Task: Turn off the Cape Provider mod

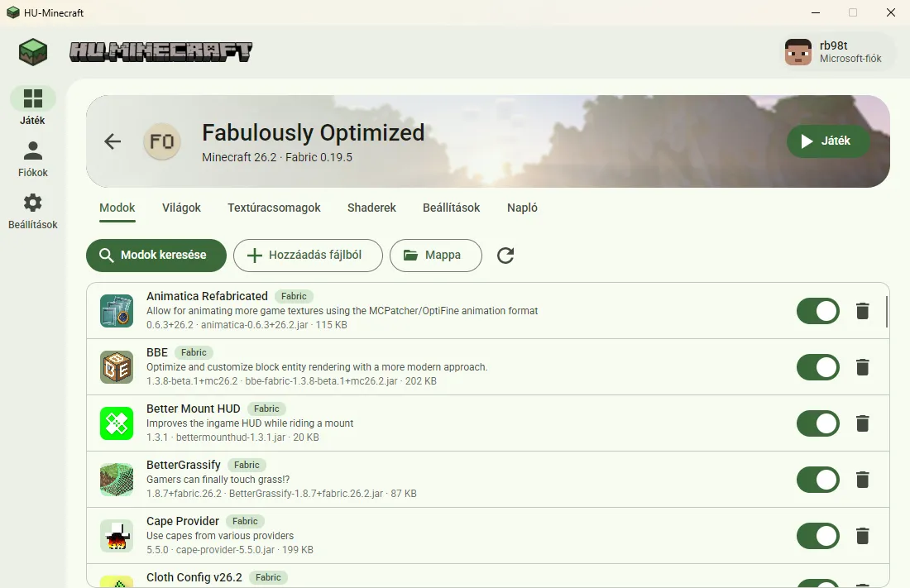Action: pyautogui.click(x=817, y=537)
